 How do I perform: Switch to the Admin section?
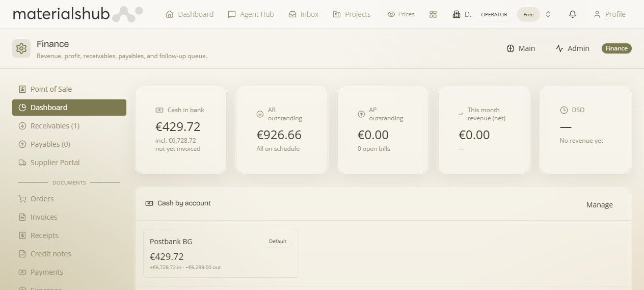(572, 48)
